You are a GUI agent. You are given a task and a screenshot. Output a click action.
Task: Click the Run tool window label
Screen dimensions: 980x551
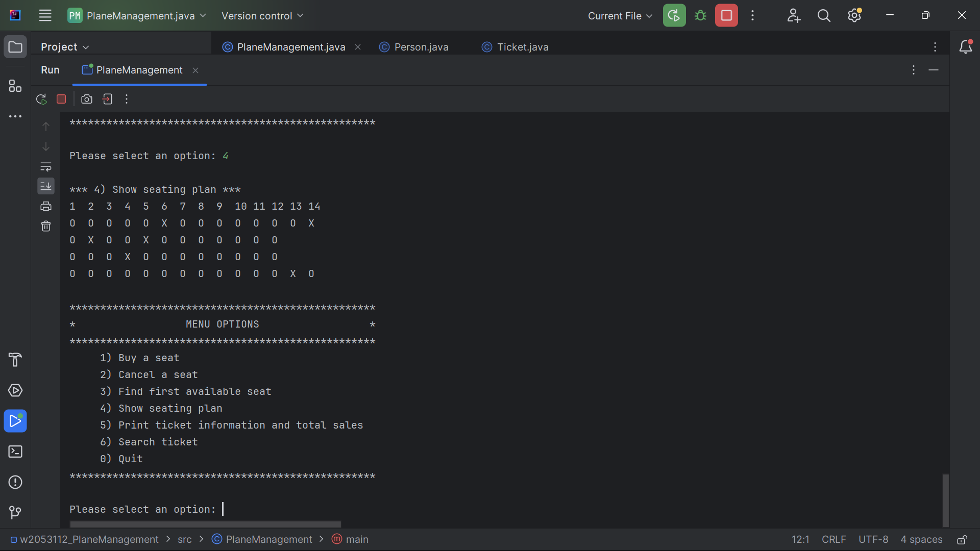(50, 70)
